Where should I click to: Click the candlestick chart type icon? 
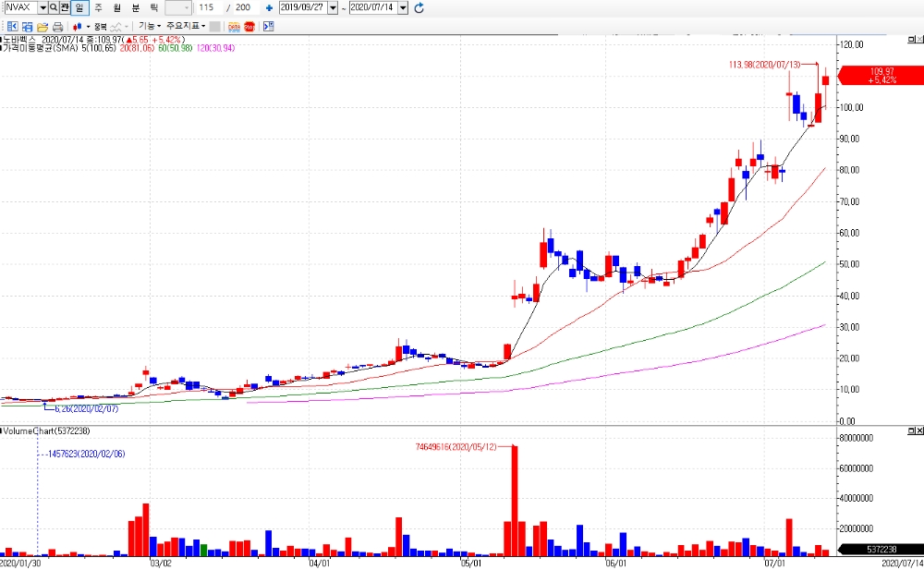(x=78, y=27)
